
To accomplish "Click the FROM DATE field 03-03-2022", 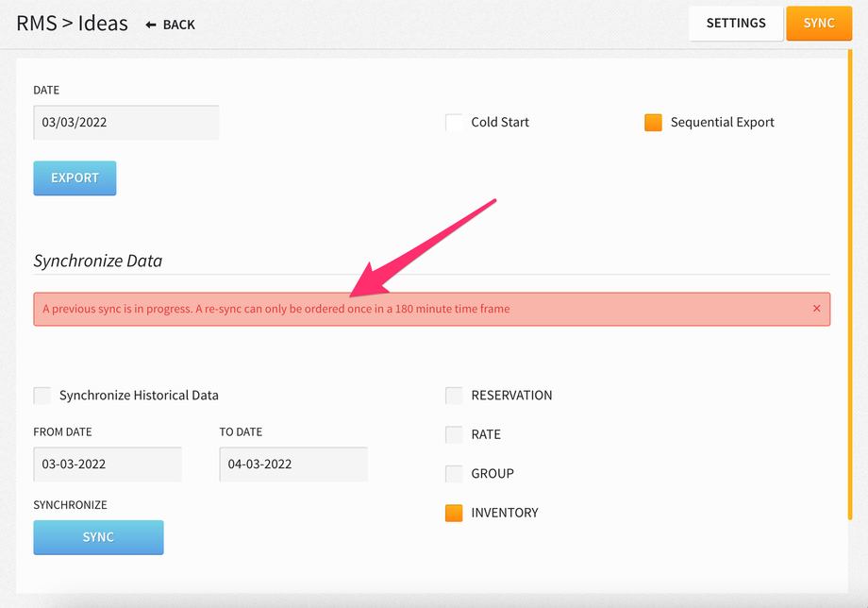I will [108, 464].
